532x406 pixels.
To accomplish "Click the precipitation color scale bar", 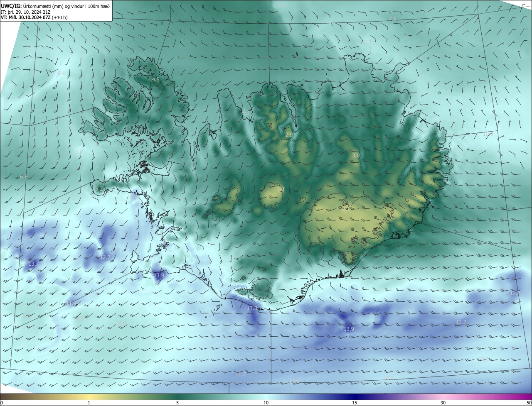I will (x=266, y=396).
